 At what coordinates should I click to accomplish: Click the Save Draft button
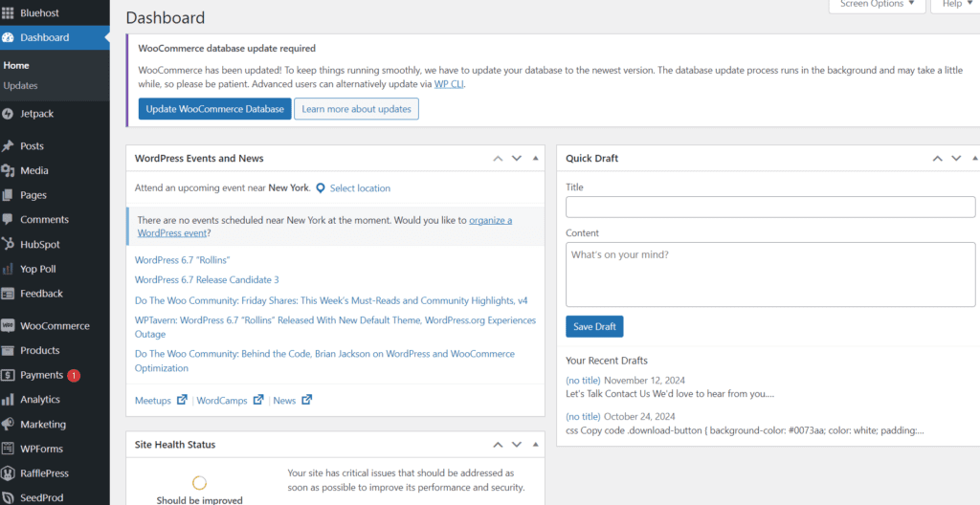[x=594, y=326]
